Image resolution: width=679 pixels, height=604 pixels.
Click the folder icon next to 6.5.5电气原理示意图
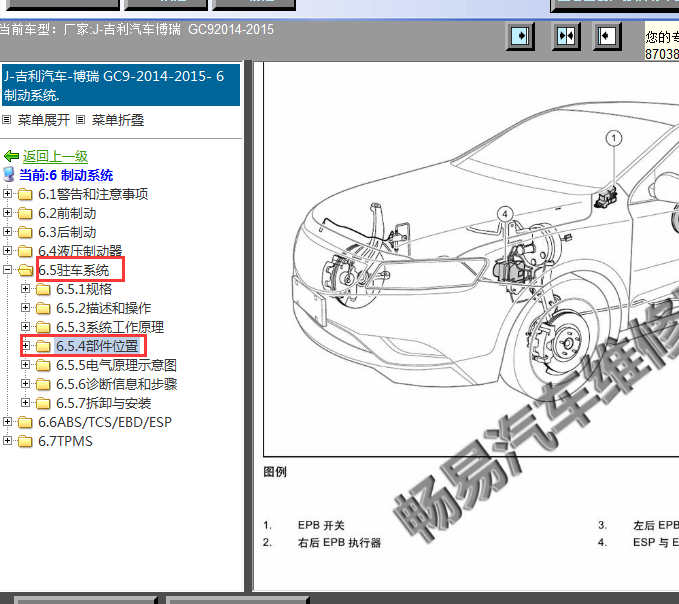click(x=43, y=365)
